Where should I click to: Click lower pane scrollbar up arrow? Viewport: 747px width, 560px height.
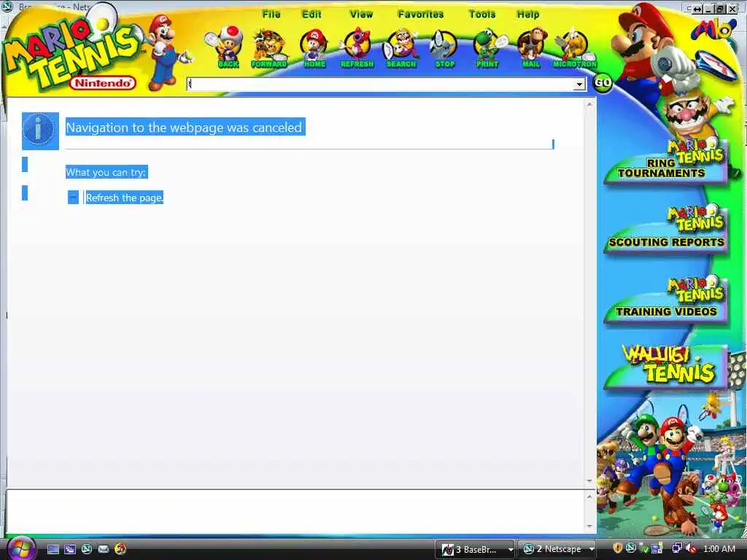coord(589,497)
